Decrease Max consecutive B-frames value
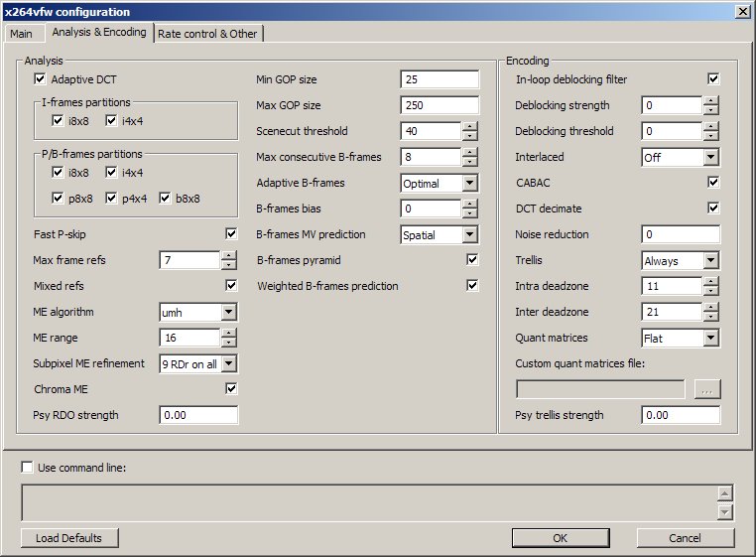 coord(470,162)
